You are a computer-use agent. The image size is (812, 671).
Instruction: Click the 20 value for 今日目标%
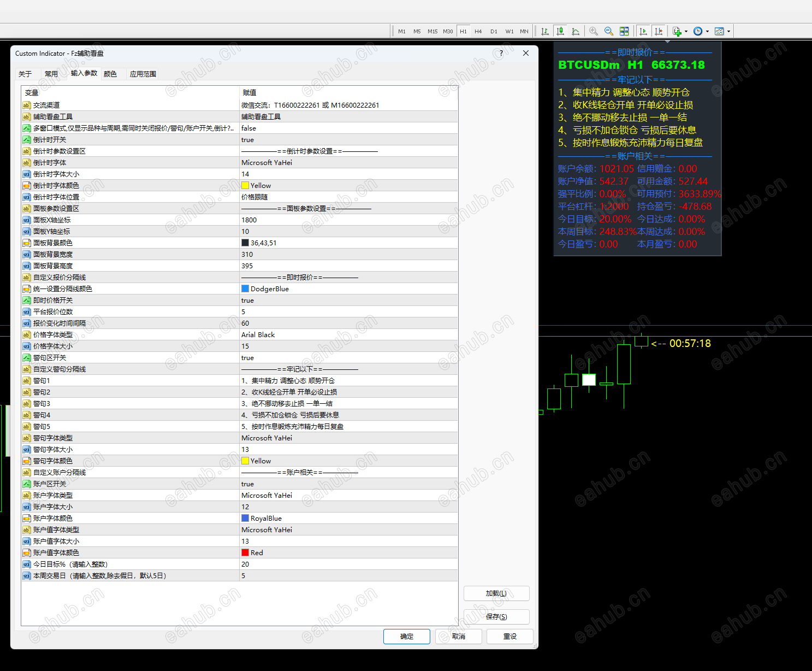[x=245, y=564]
